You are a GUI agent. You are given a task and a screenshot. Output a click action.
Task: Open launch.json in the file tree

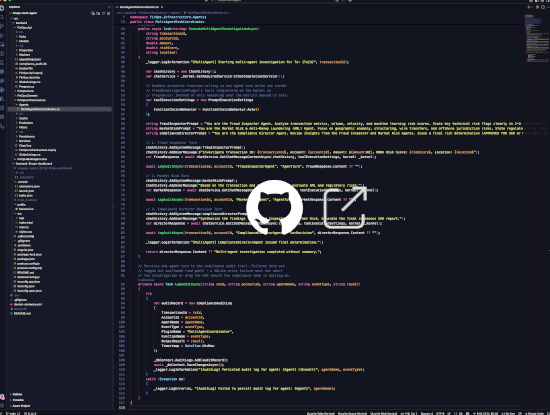(x=26, y=191)
